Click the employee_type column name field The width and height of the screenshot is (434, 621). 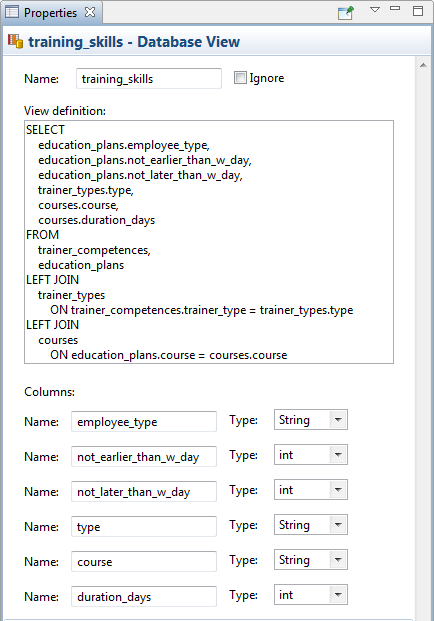pyautogui.click(x=144, y=421)
